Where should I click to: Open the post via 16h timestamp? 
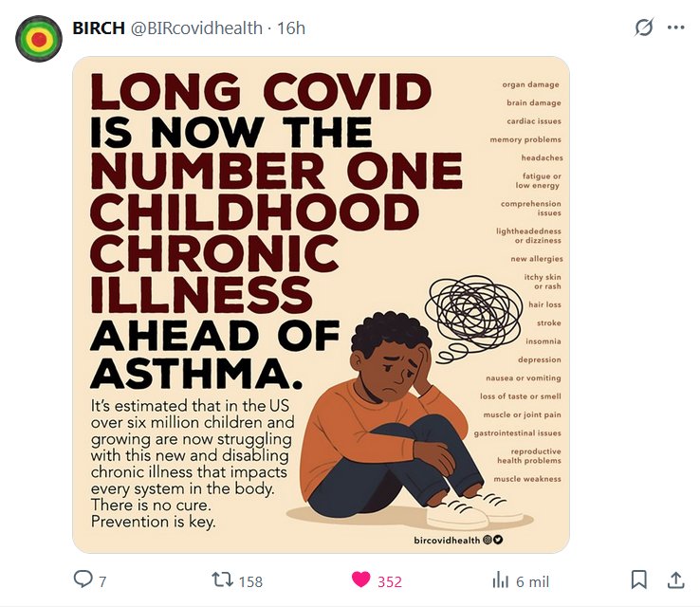click(x=291, y=28)
